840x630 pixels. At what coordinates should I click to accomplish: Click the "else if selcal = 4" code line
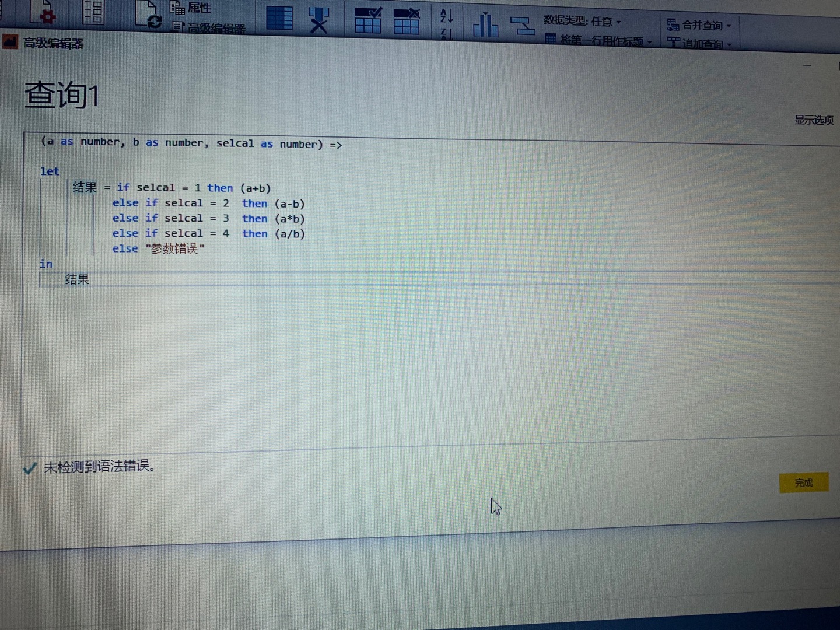pos(208,233)
